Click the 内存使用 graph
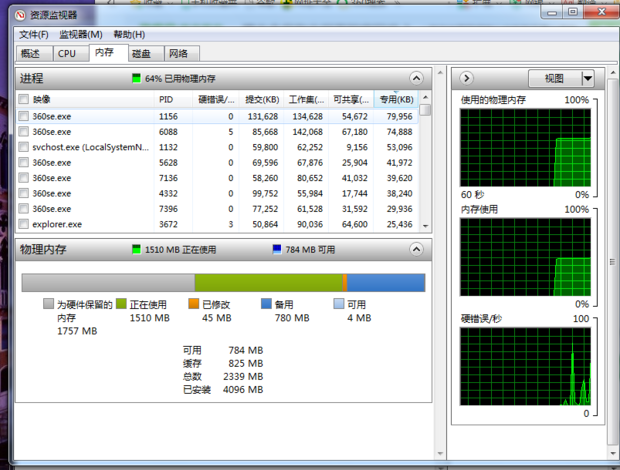 pos(525,257)
